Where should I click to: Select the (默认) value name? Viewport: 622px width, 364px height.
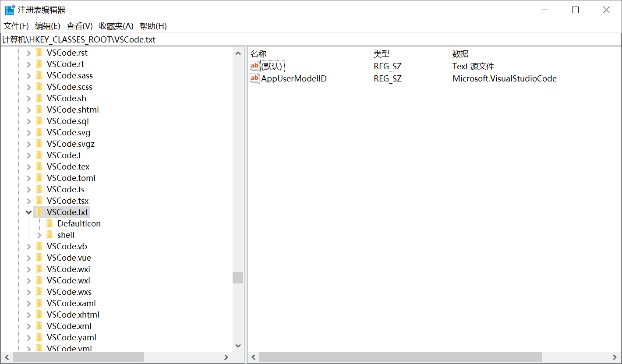[x=272, y=67]
